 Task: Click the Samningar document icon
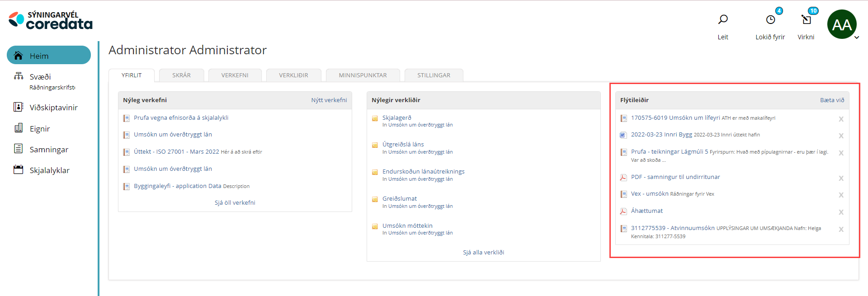[19, 149]
